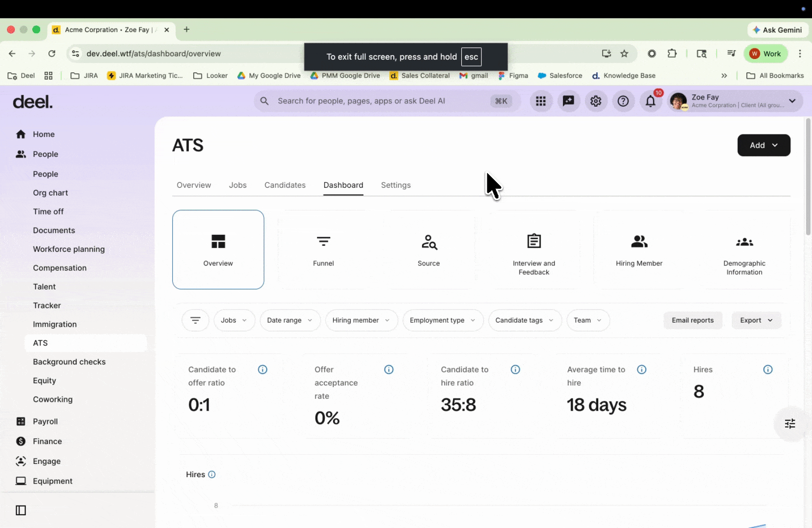
Task: Open the settings gear icon in Deel header
Action: click(x=595, y=101)
